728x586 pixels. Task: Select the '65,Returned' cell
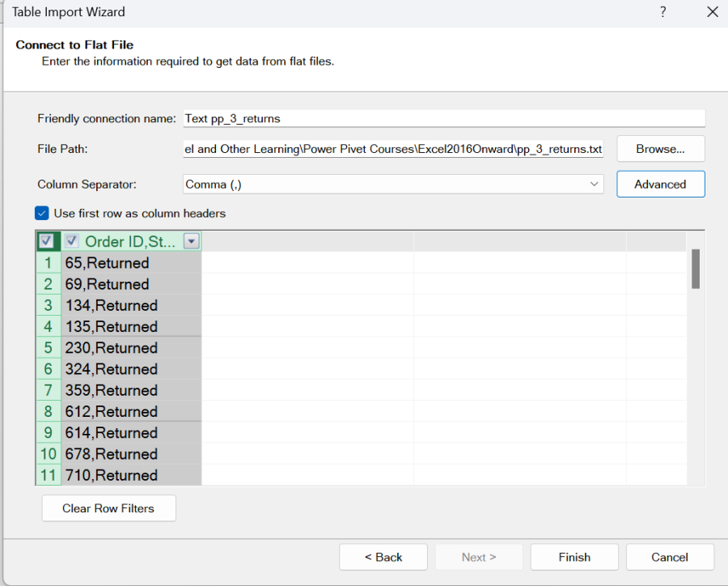[131, 263]
